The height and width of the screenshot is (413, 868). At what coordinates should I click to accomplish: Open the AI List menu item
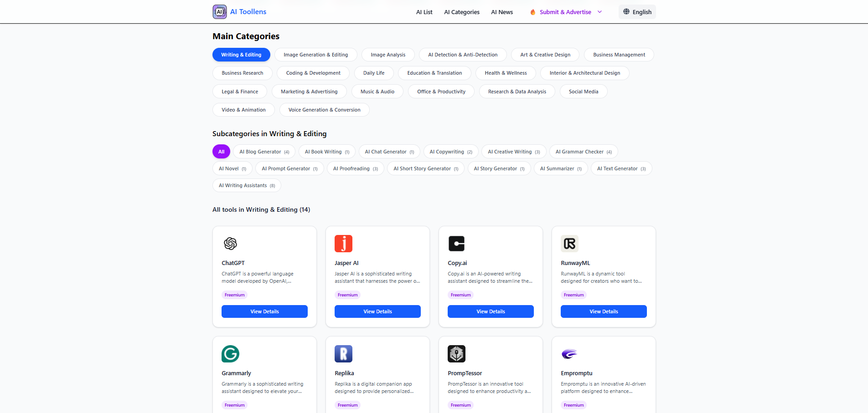(424, 12)
